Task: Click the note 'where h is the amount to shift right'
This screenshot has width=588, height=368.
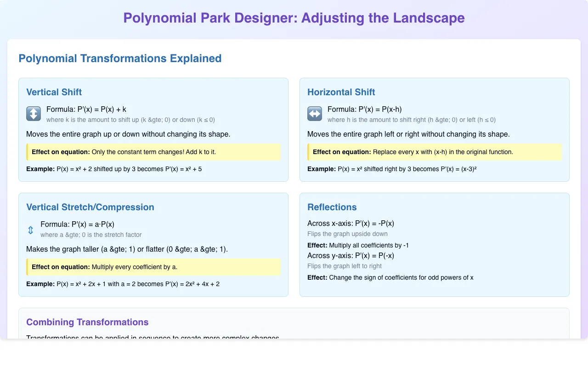Action: 412,120
